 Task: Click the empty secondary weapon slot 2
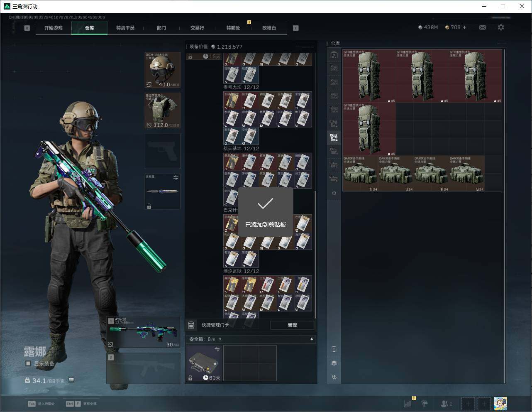[144, 368]
